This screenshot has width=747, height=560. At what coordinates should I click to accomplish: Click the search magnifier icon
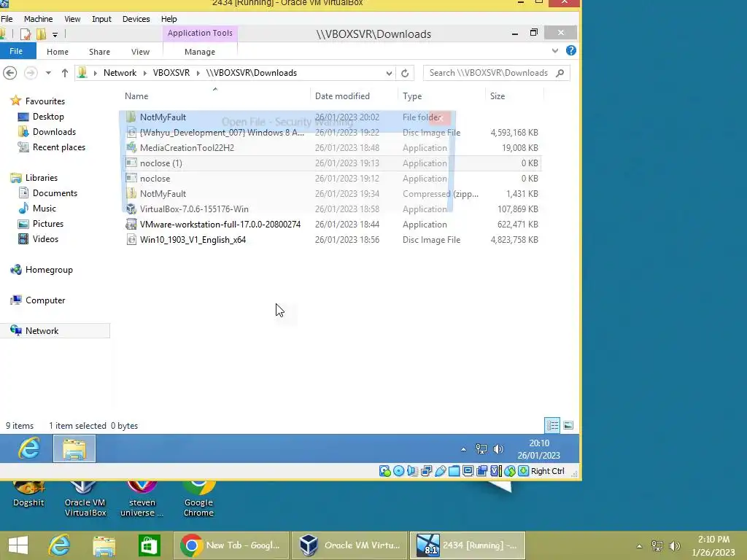560,73
